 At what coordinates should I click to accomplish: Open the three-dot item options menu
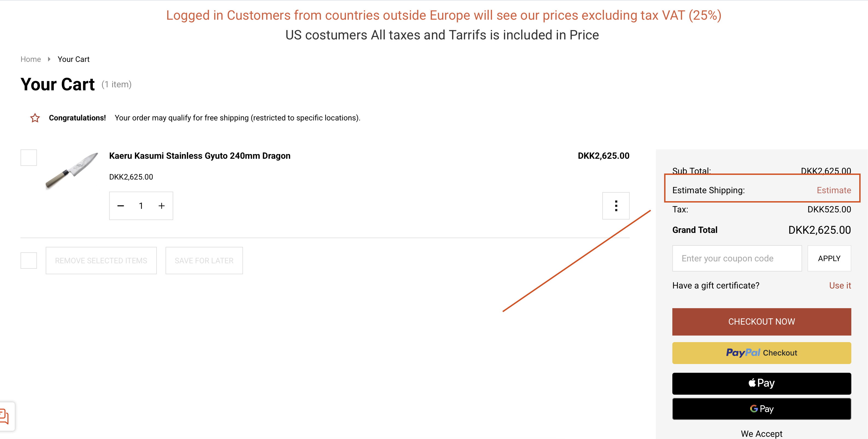[x=616, y=206]
